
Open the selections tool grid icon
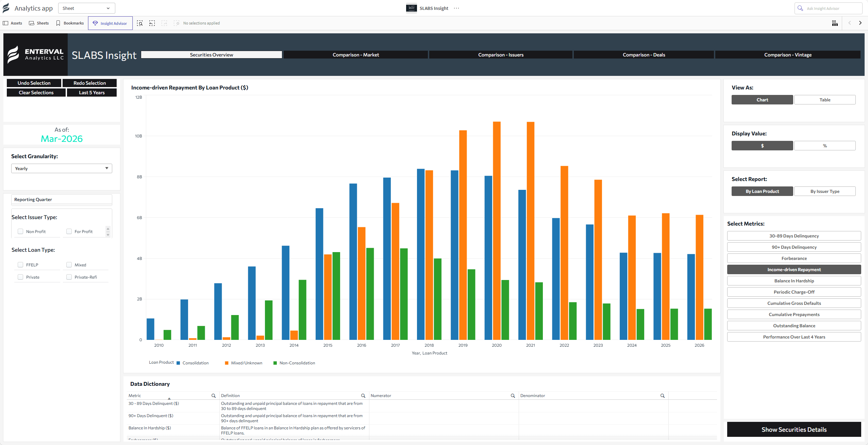[835, 23]
